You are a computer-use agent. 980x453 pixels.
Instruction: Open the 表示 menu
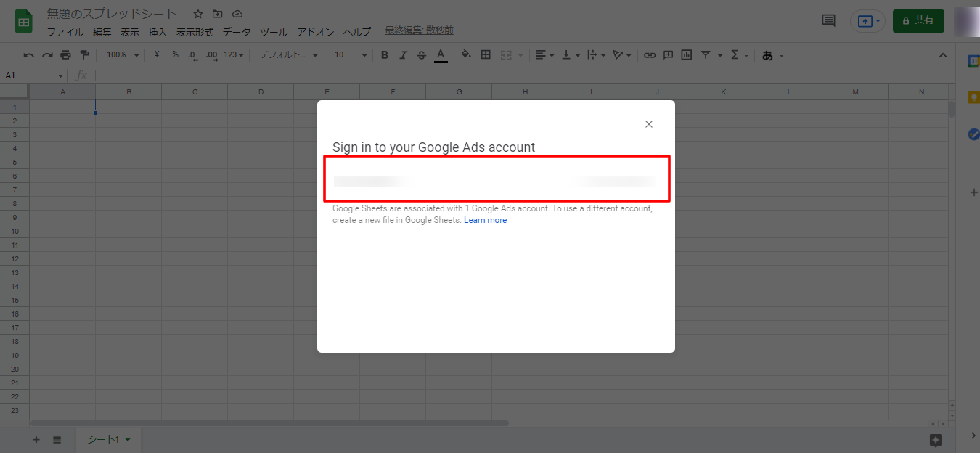click(130, 32)
